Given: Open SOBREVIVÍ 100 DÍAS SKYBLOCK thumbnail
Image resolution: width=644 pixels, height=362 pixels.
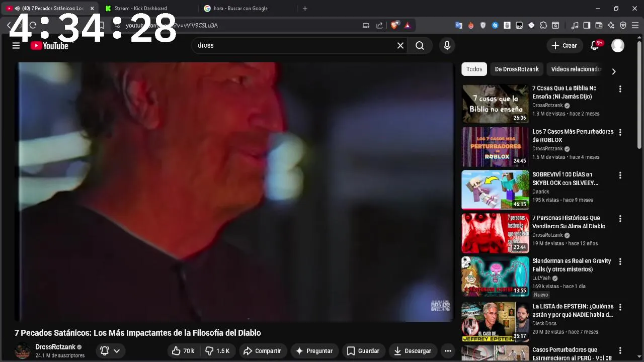Looking at the screenshot, I should (x=496, y=190).
